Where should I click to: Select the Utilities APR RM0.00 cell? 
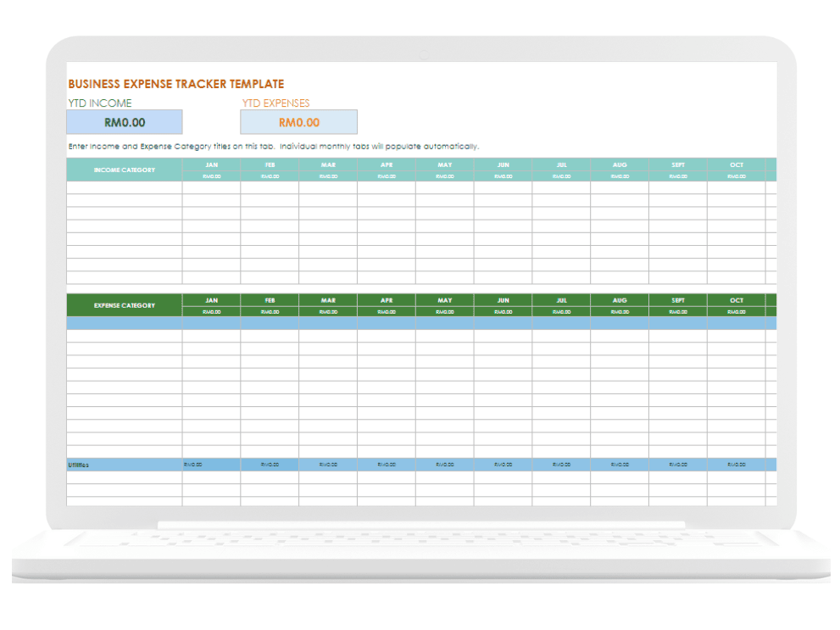point(387,465)
